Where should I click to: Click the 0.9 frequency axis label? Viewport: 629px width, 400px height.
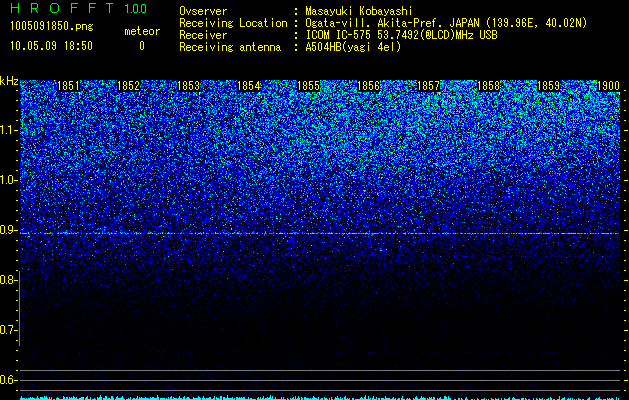coord(8,230)
